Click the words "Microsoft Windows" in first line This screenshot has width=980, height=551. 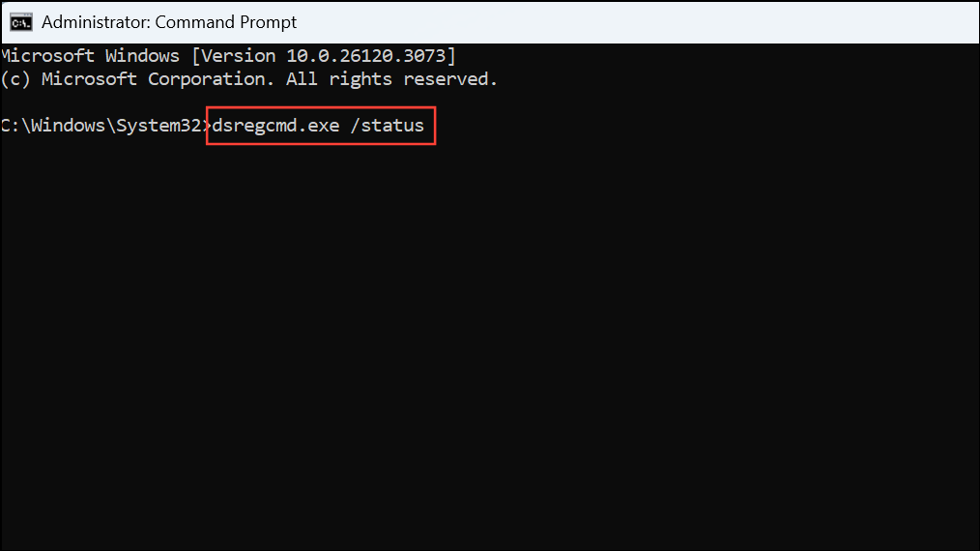90,56
